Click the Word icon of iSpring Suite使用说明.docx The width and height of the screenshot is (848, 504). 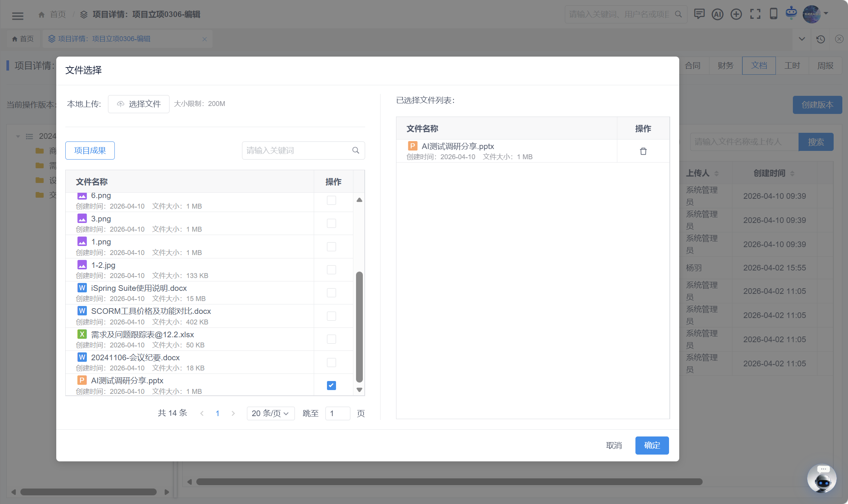tap(82, 288)
